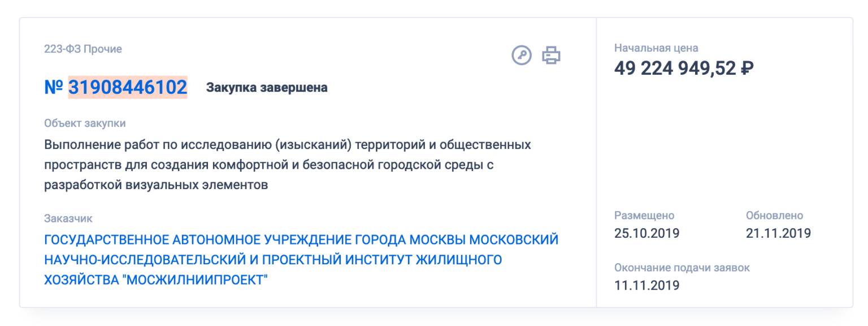Click the Обновлено label
This screenshot has height=326, width=868.
point(774,216)
